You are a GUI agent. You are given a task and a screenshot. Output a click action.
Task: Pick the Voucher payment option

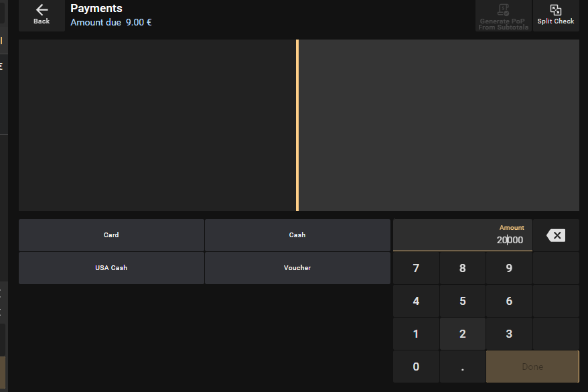297,268
